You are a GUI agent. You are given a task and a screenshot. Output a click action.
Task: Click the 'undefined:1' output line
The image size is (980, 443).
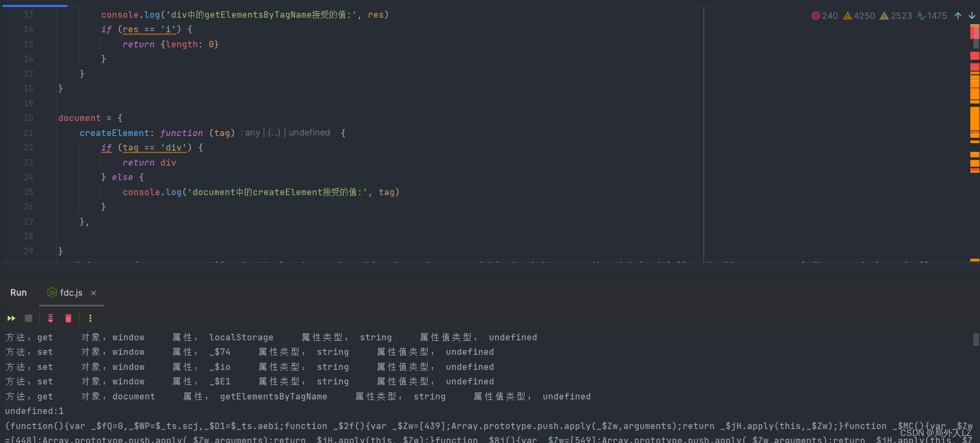[x=34, y=411]
